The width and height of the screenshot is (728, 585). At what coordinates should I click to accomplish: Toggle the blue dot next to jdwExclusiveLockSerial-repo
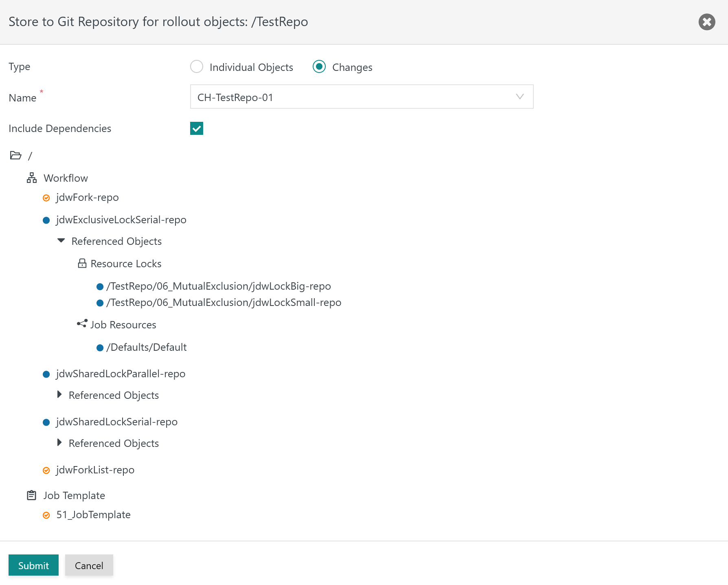click(46, 220)
